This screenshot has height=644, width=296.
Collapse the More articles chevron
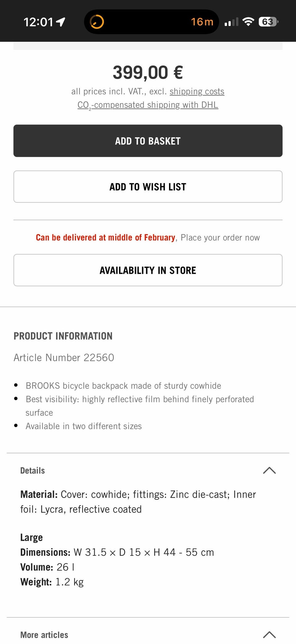(269, 635)
